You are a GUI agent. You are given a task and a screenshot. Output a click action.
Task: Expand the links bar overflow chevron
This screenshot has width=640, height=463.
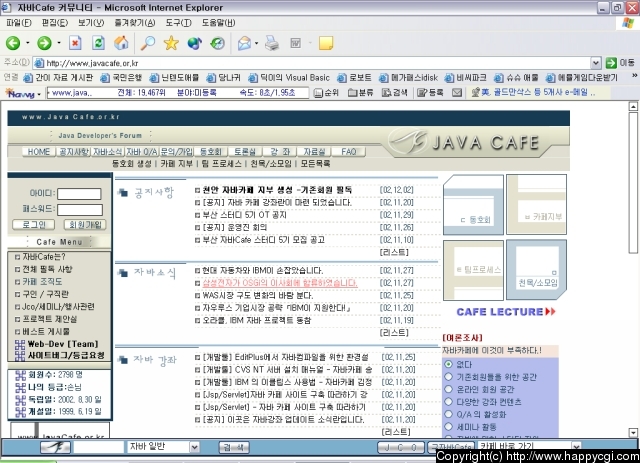634,76
